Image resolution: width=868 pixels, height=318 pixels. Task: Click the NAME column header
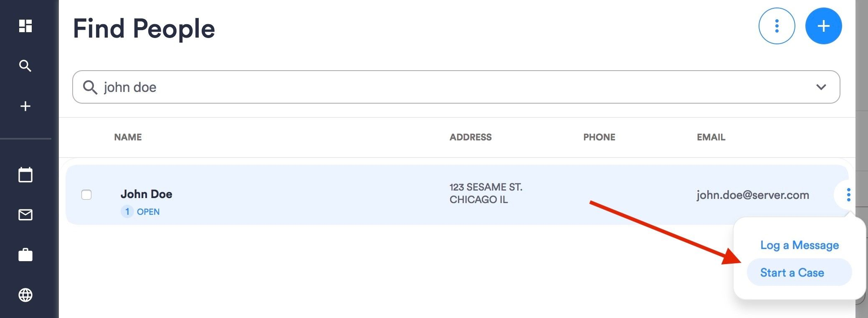(x=128, y=137)
